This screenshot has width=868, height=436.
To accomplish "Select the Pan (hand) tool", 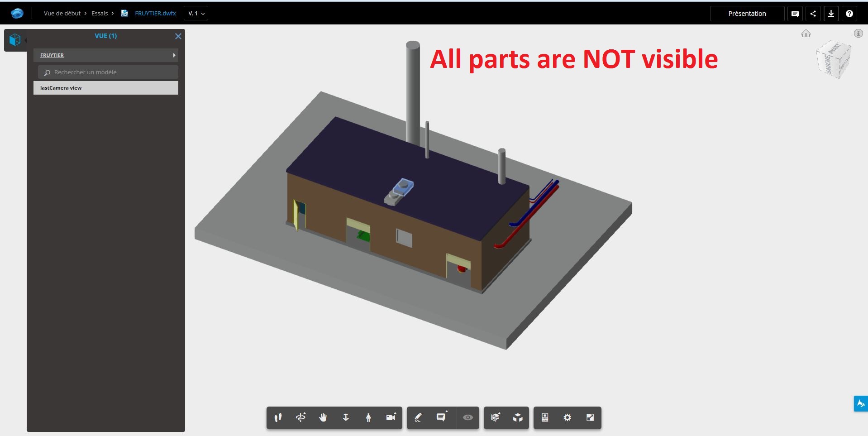I will tap(323, 418).
